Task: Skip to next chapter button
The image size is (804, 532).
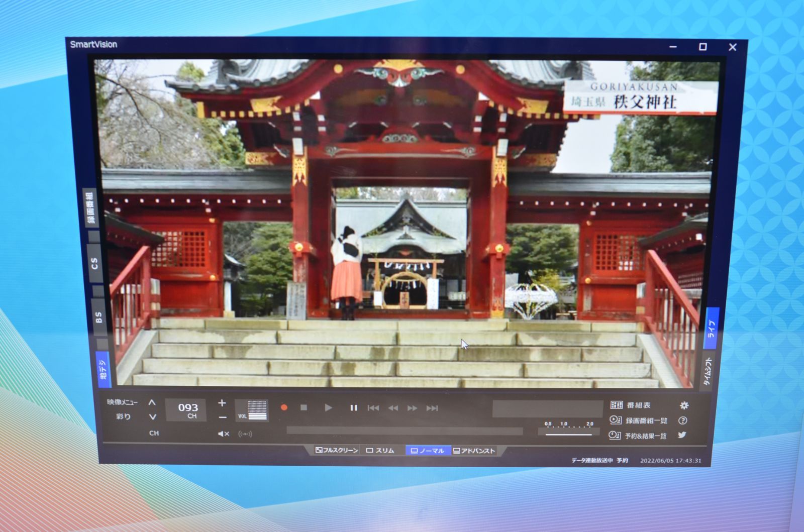Action: point(432,408)
